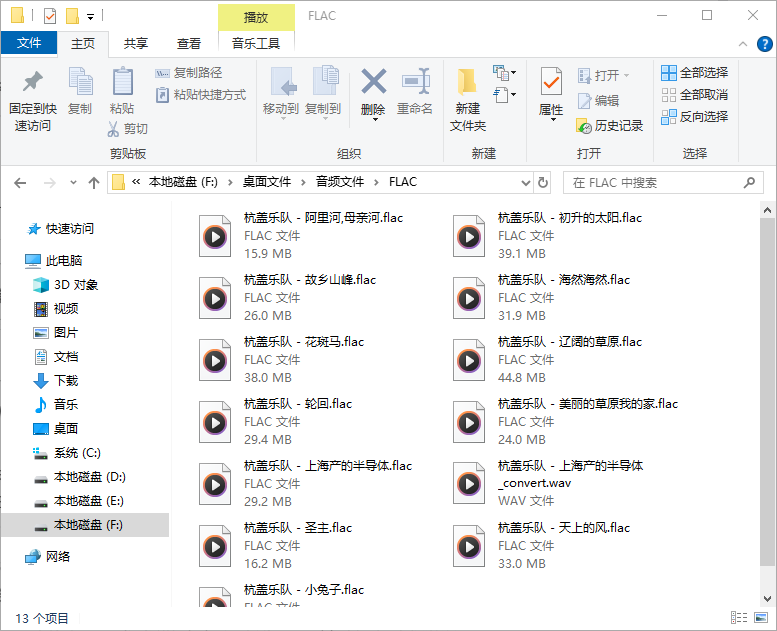Select file 上海产的半导体_convert.wav icon
The height and width of the screenshot is (631, 777).
click(469, 483)
